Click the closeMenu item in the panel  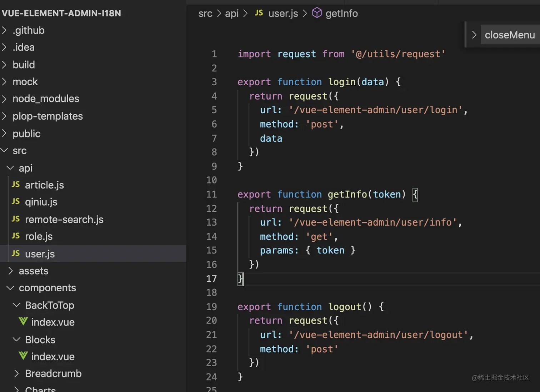[510, 35]
